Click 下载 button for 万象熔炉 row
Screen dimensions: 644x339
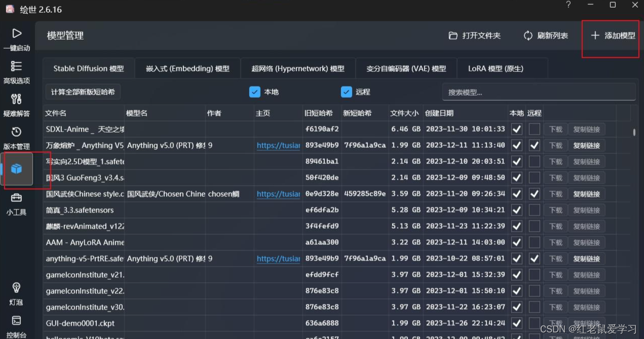pyautogui.click(x=556, y=145)
